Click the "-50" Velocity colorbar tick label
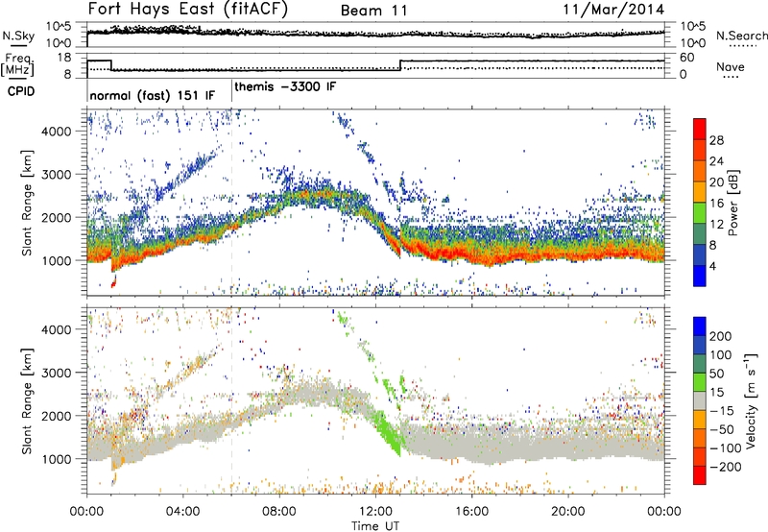768x532 pixels. [722, 429]
